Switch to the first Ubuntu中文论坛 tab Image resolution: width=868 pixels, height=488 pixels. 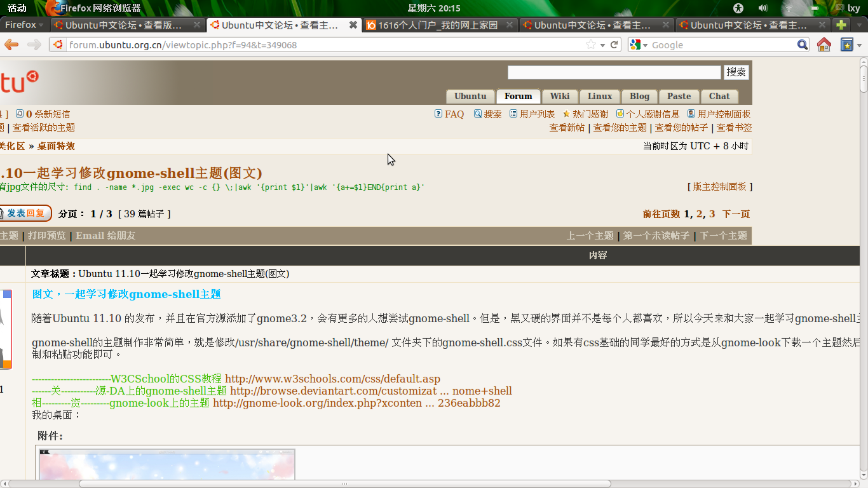[x=127, y=25]
